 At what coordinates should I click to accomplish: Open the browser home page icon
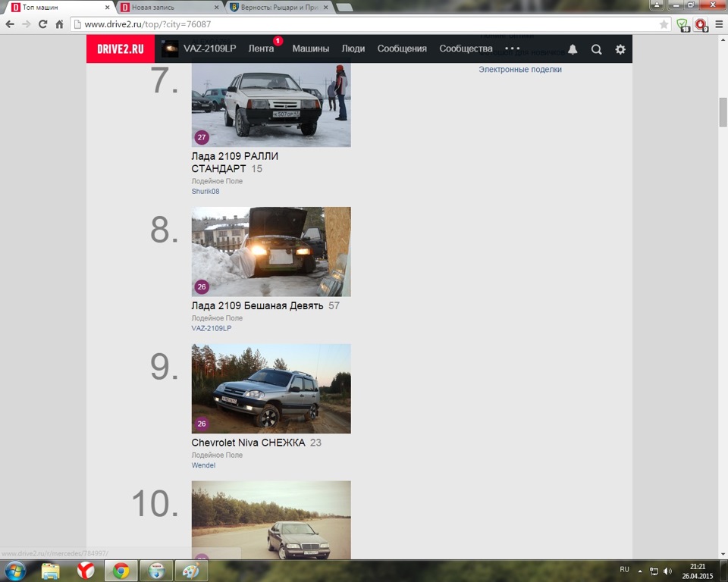click(59, 24)
